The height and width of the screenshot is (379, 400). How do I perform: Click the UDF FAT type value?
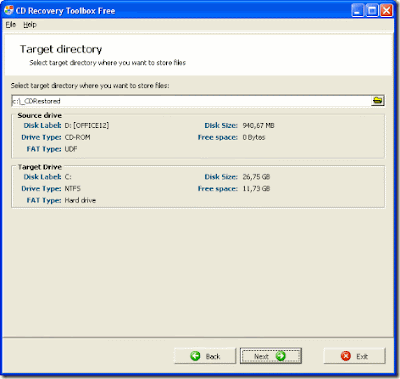71,149
